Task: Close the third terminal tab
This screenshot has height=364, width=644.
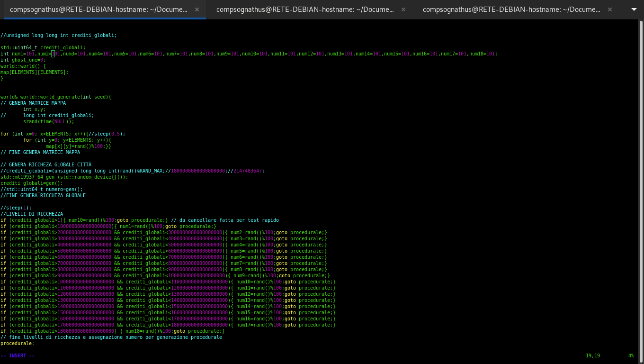Action: click(610, 9)
